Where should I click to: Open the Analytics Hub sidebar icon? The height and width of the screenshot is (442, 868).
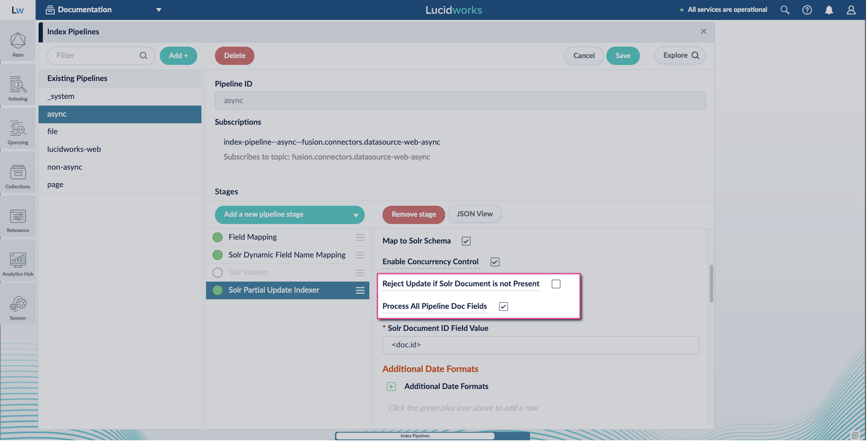tap(18, 263)
